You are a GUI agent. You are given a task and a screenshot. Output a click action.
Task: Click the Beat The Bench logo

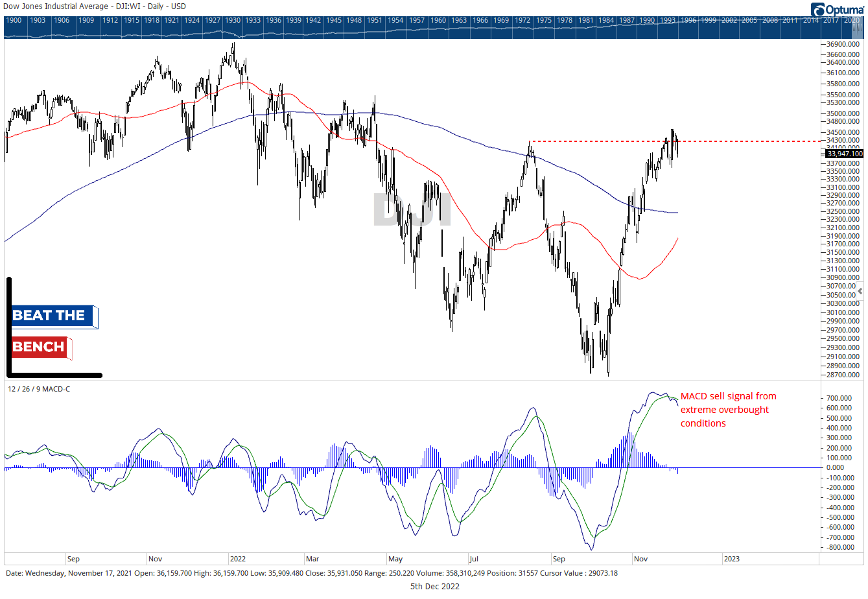[x=54, y=328]
